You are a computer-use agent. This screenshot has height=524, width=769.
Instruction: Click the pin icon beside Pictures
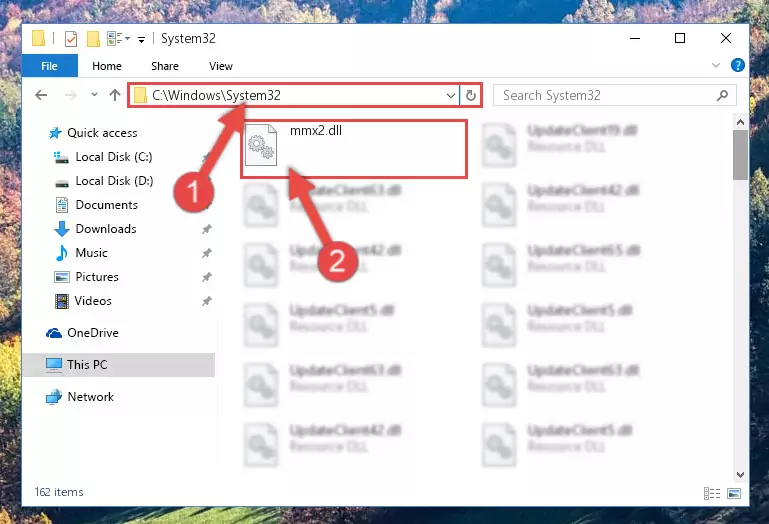tap(207, 277)
